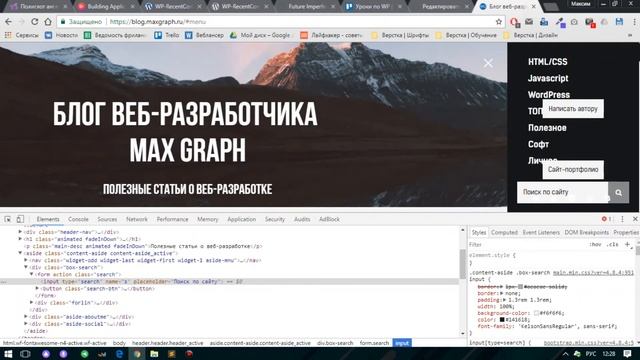The height and width of the screenshot is (360, 640).
Task: Open the Performance tab
Action: click(x=172, y=219)
